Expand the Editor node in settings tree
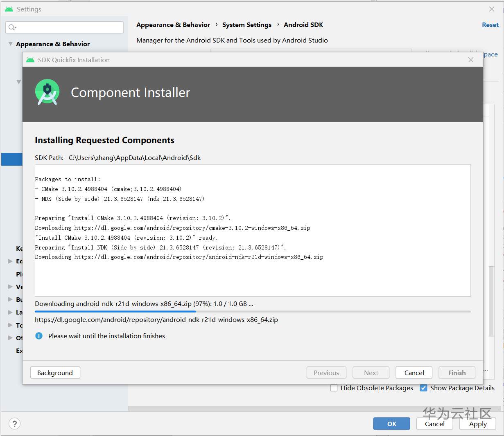 (x=10, y=261)
